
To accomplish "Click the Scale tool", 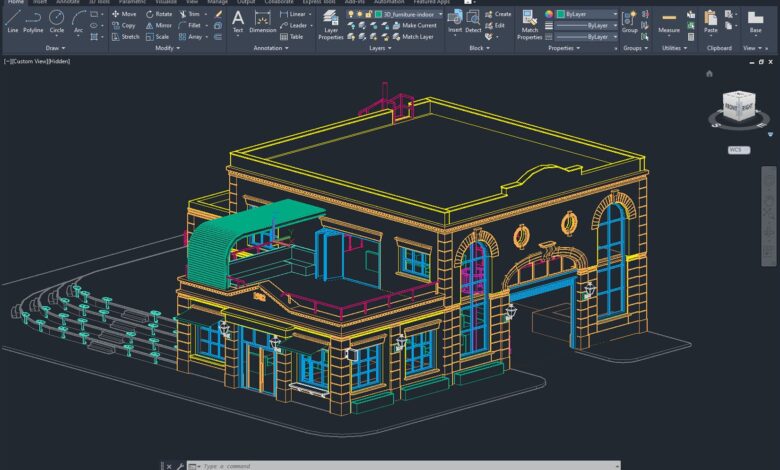I will coord(158,37).
